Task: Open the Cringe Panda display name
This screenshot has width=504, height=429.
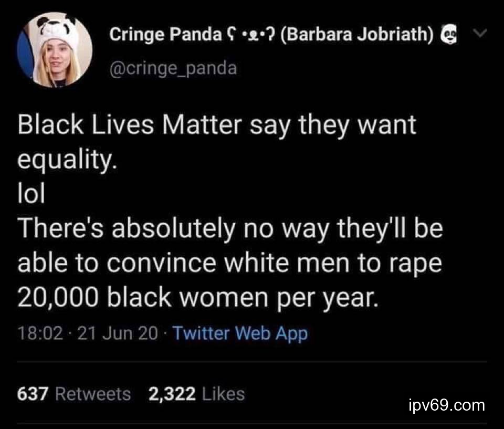Action: (x=166, y=35)
